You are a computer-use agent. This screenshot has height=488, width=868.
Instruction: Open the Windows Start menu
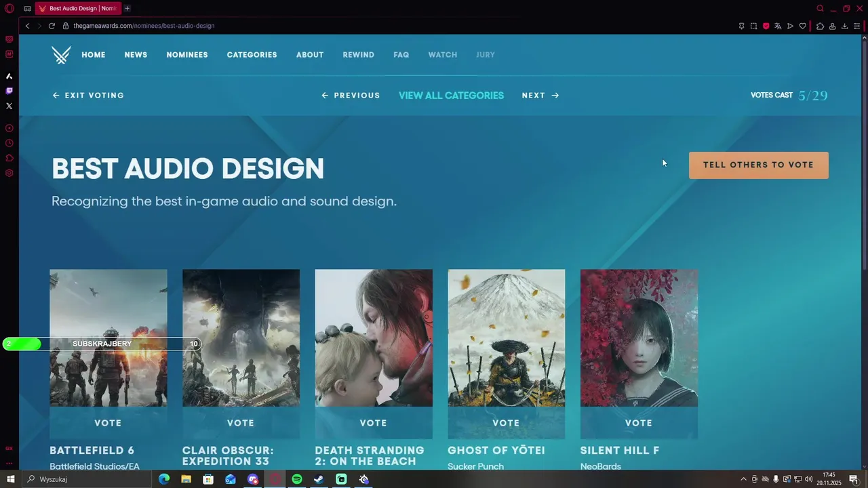(x=10, y=479)
